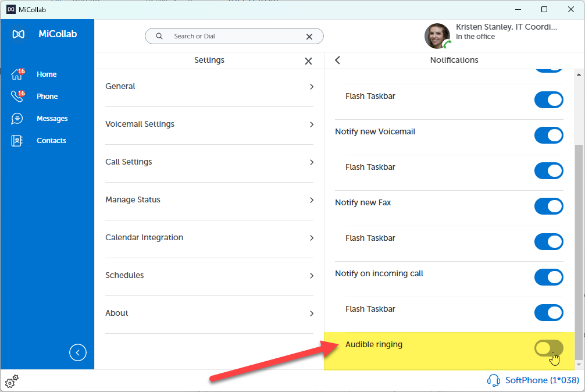585x392 pixels.
Task: Click the Notifications scrollbar thumb
Action: pyautogui.click(x=579, y=252)
